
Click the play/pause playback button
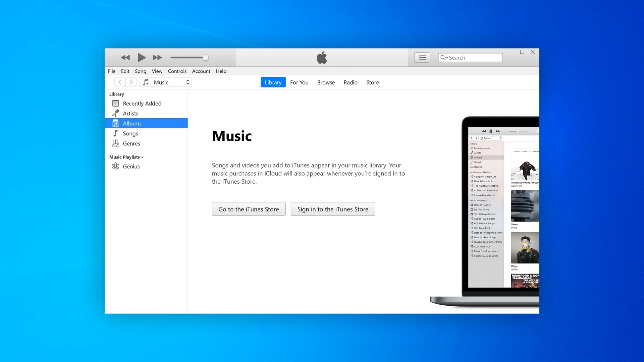pyautogui.click(x=142, y=57)
